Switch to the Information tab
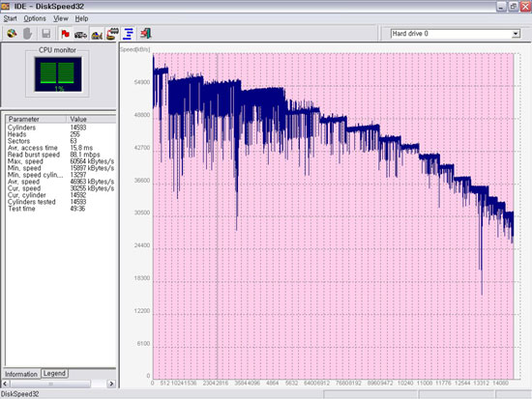 pos(21,374)
